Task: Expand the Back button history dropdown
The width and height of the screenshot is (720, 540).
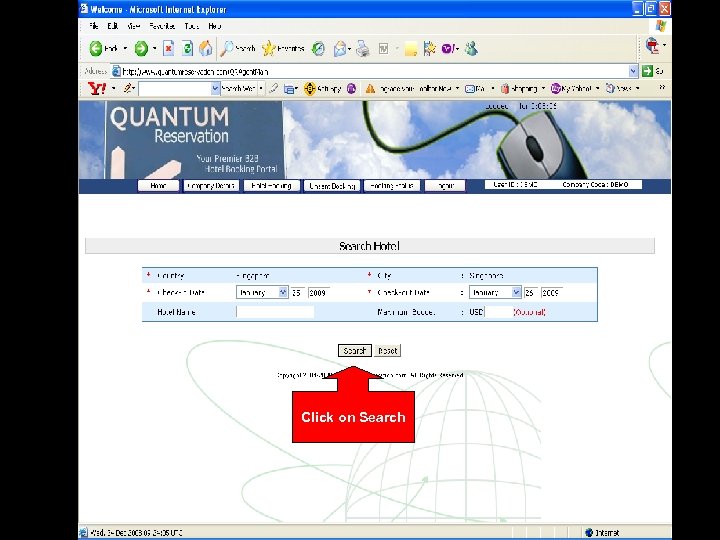Action: click(125, 48)
